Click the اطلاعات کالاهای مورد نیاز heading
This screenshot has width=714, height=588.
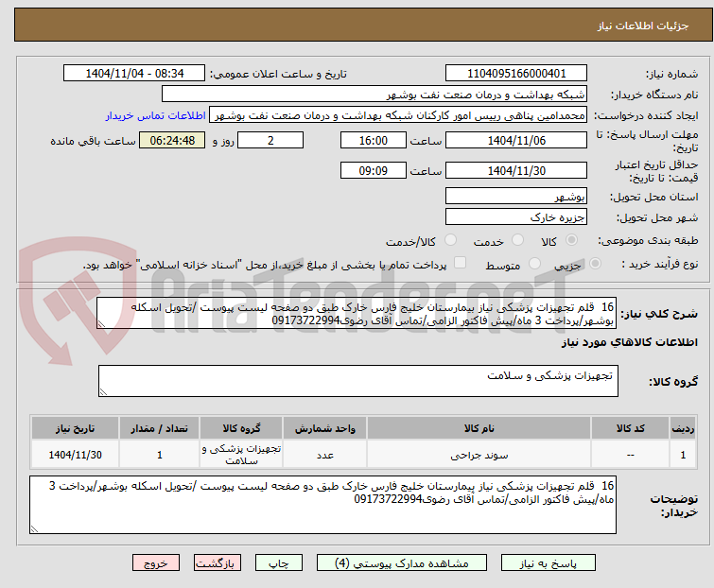click(x=629, y=342)
